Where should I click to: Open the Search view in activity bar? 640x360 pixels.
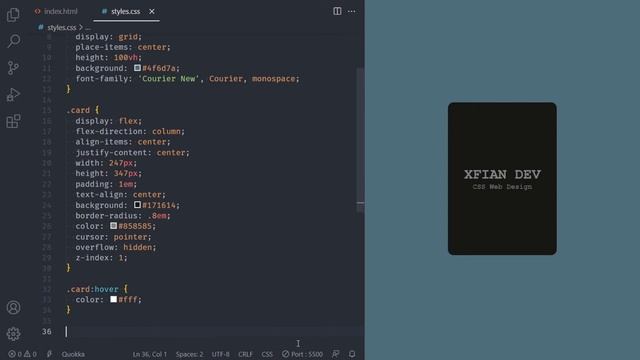[x=13, y=41]
